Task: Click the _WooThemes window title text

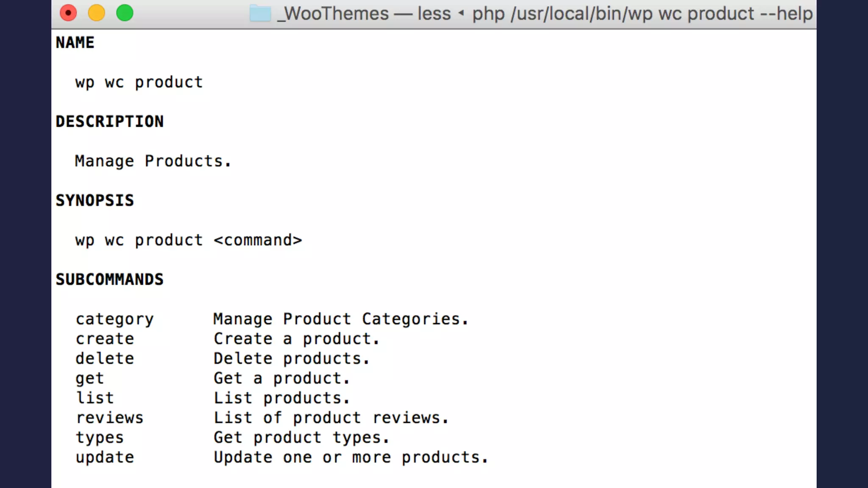Action: pos(333,14)
